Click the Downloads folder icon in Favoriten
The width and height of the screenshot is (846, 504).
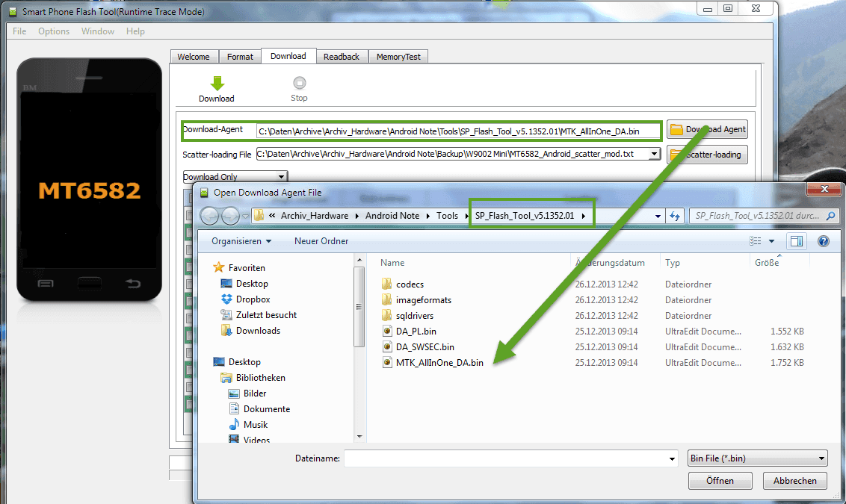click(226, 331)
